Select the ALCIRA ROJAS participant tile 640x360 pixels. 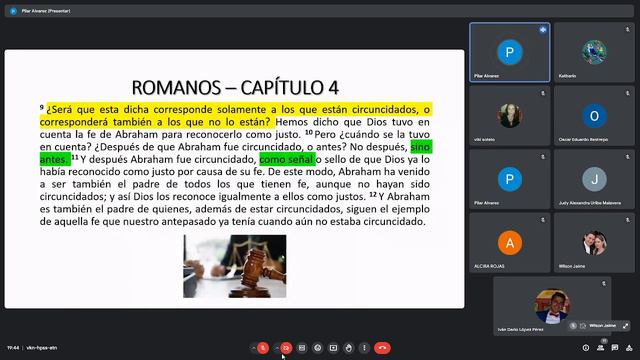(509, 242)
